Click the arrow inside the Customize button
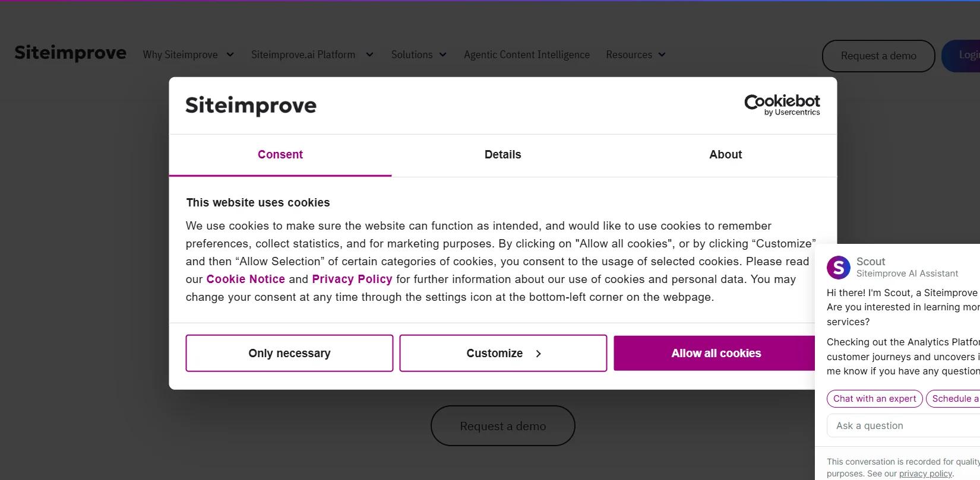Image resolution: width=980 pixels, height=480 pixels. tap(538, 353)
